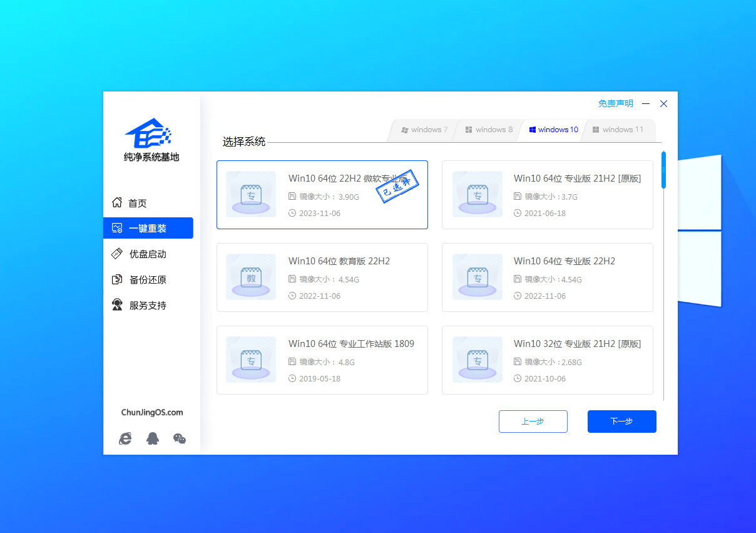
Task: Click clock icon beside 2019-05-18
Action: 292,378
